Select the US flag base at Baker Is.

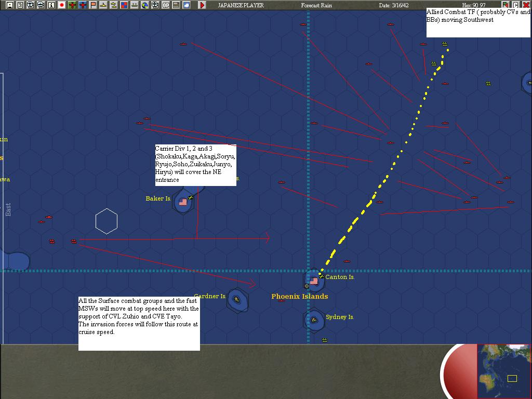[x=183, y=202]
